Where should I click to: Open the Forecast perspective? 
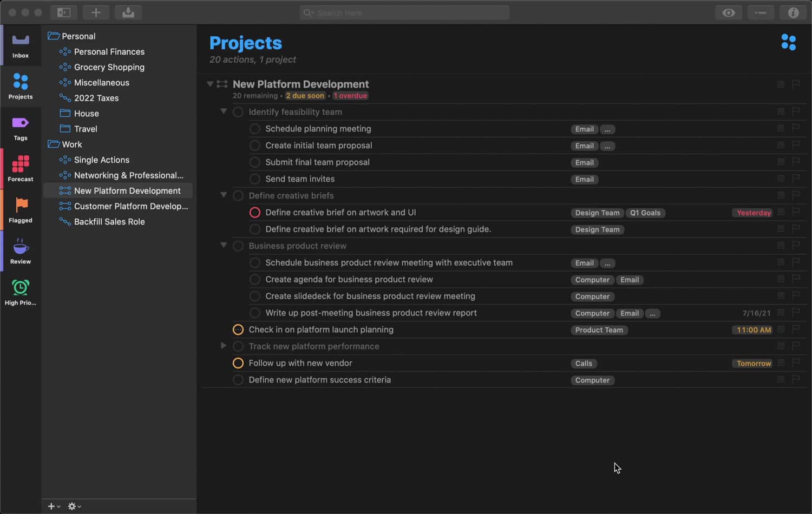pyautogui.click(x=21, y=169)
